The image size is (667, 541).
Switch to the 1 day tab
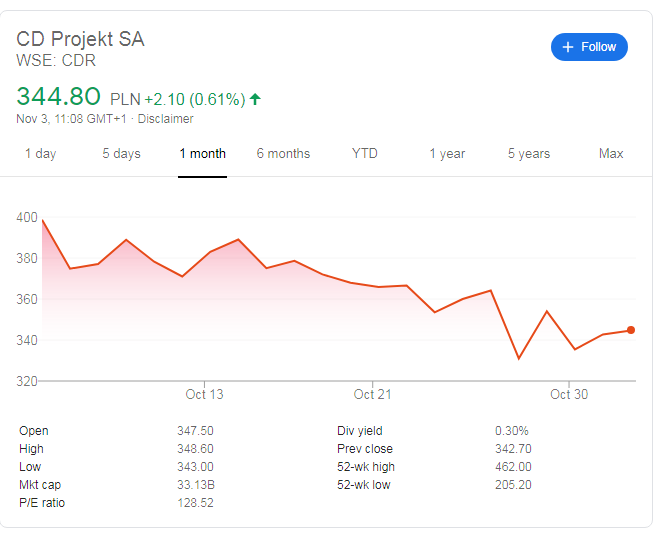click(x=40, y=154)
